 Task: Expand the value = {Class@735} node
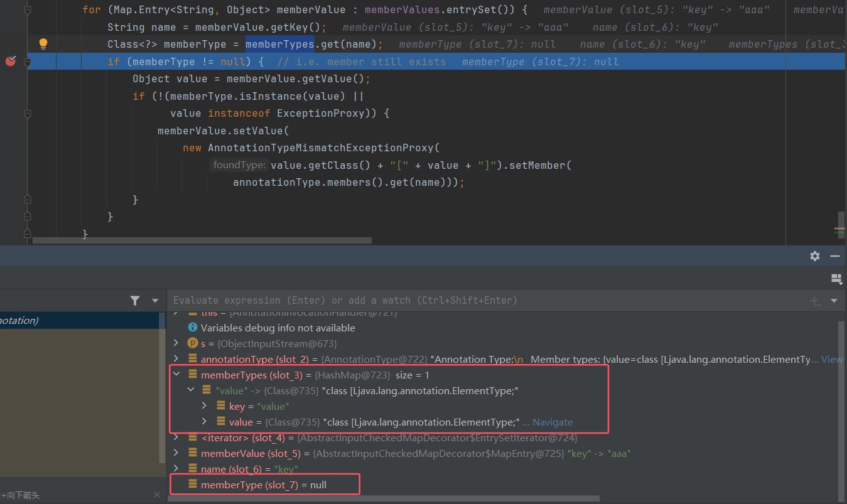tap(205, 422)
